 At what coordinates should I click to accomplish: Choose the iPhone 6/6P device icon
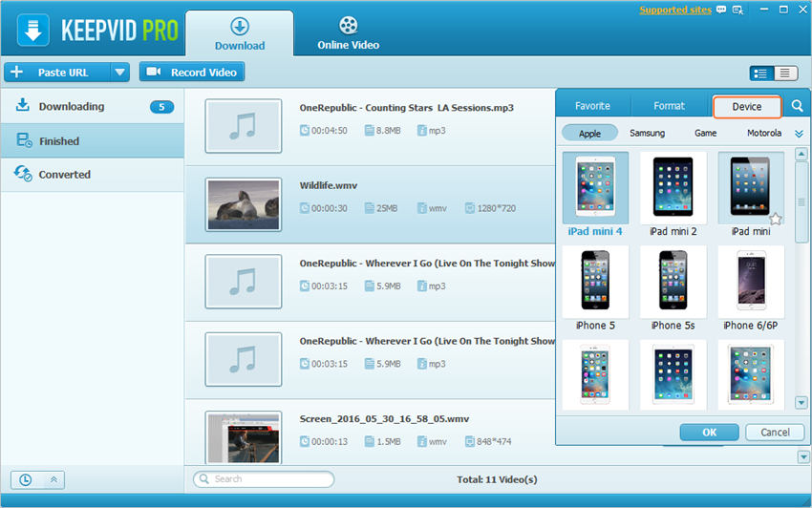[750, 283]
